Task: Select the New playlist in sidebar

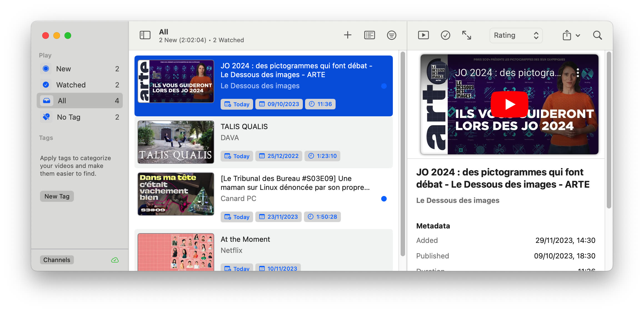Action: 80,69
